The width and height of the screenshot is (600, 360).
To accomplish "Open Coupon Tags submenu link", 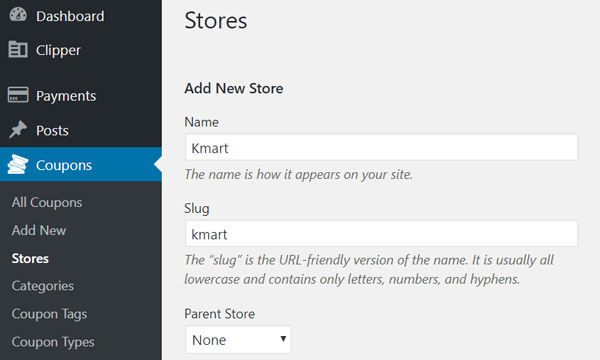I will [x=49, y=314].
